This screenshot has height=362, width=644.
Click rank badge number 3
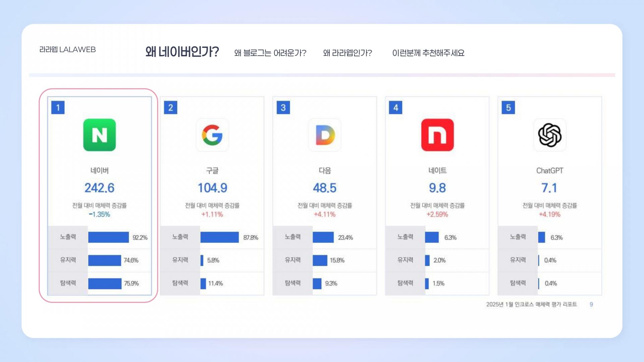(283, 108)
